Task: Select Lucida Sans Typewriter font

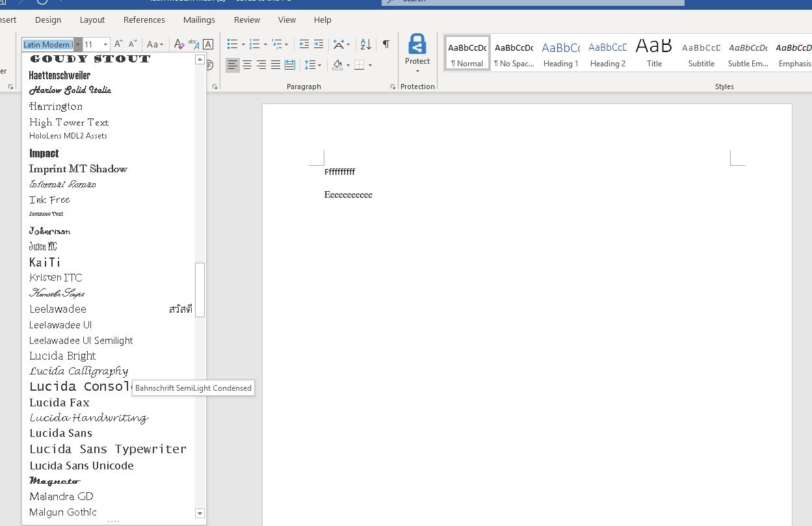Action: [x=108, y=449]
